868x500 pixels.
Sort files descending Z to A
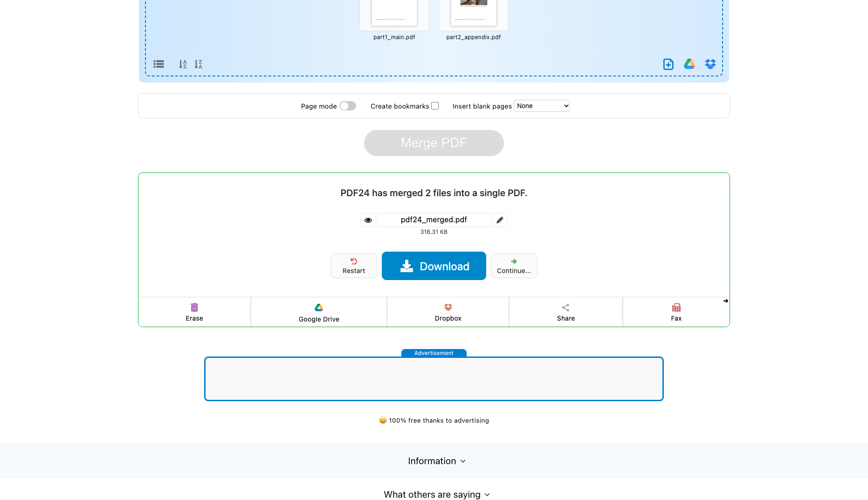(x=199, y=64)
